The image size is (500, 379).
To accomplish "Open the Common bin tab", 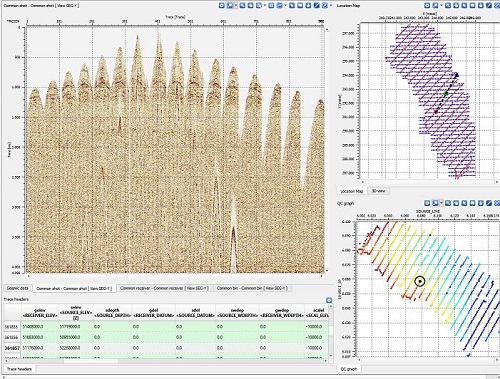I will click(x=252, y=288).
